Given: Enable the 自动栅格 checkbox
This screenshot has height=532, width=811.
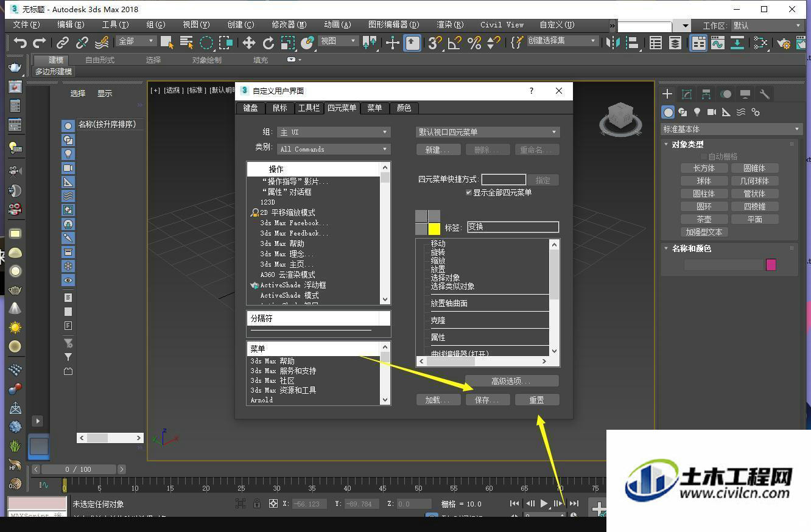Looking at the screenshot, I should [x=703, y=156].
